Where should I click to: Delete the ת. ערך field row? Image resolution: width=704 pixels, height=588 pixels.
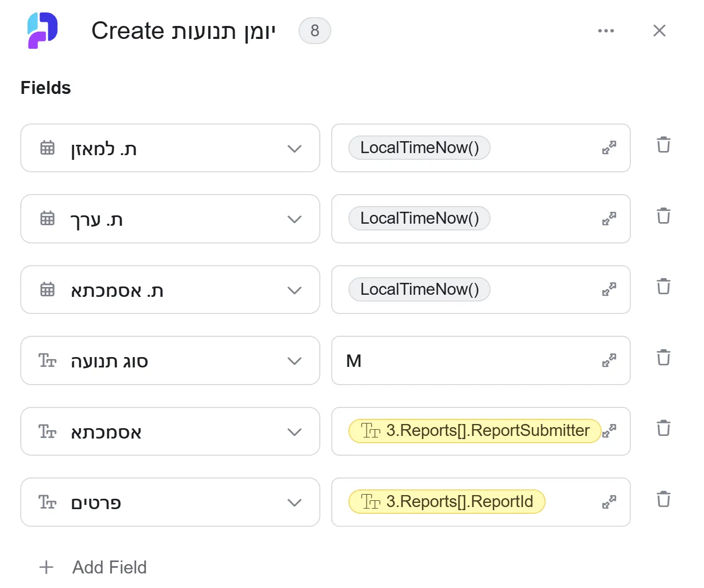point(664,215)
